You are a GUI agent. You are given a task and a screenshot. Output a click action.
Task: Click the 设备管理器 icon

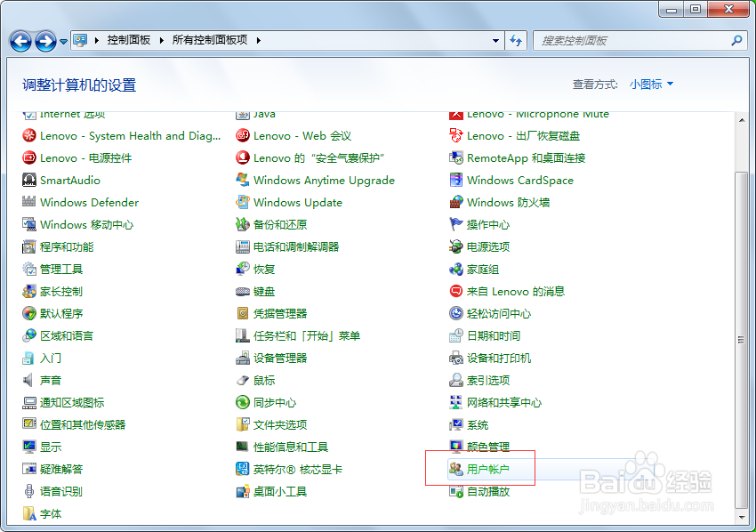[243, 358]
